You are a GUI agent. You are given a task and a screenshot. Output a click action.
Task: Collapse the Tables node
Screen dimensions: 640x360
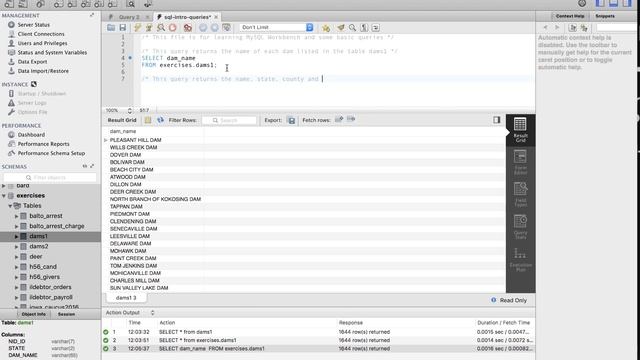[10, 206]
